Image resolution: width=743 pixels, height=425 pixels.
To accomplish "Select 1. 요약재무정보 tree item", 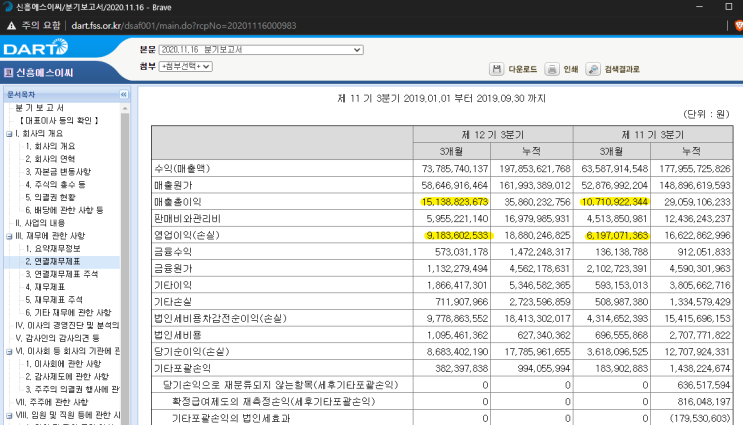I will [53, 249].
